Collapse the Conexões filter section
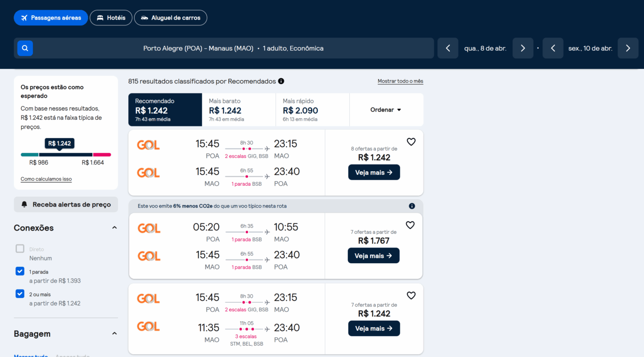This screenshot has height=357, width=644. (114, 228)
